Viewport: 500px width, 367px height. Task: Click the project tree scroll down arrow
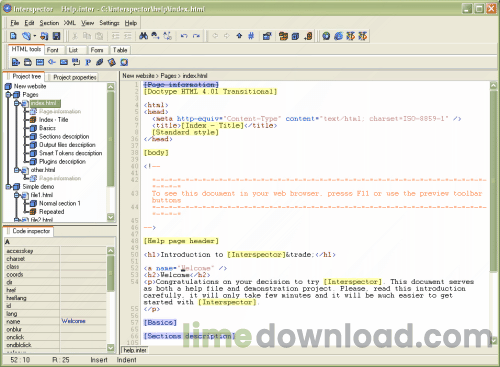tap(111, 217)
